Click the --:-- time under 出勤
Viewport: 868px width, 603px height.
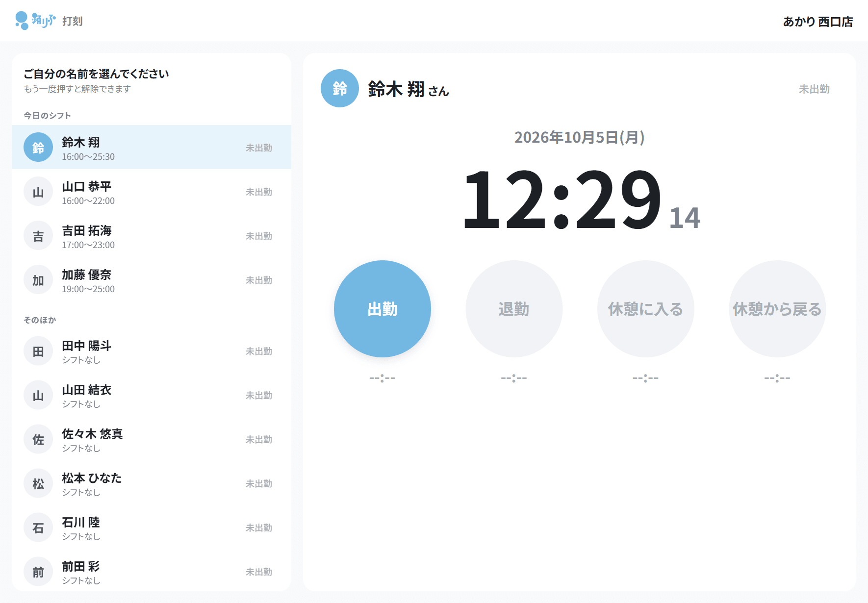point(383,377)
